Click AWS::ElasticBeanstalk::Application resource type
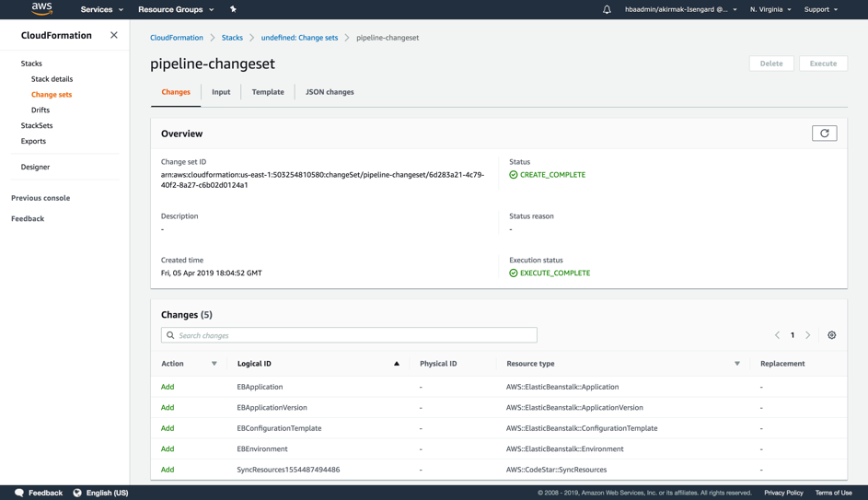 (x=562, y=387)
